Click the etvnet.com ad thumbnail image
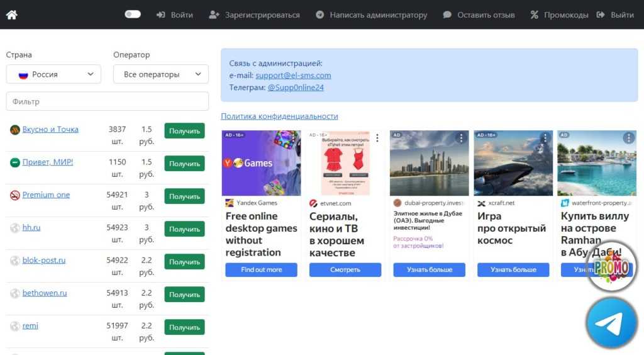 tap(345, 163)
